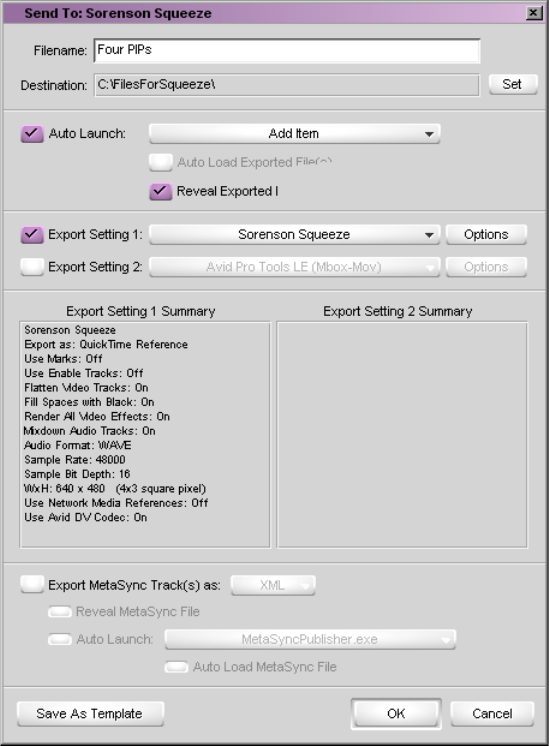This screenshot has width=549, height=746.
Task: Toggle Auto Load Exported File(s) checkbox
Action: (x=160, y=162)
